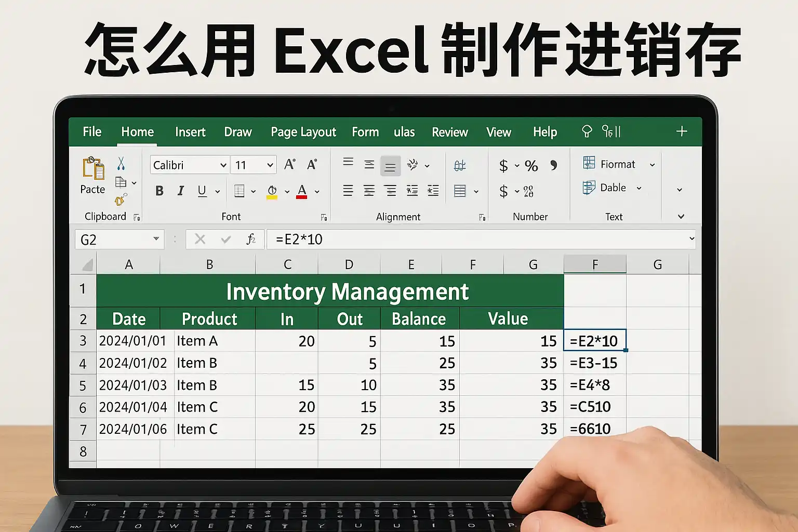798x532 pixels.
Task: Open the Font group dialog launcher
Action: pos(324,217)
